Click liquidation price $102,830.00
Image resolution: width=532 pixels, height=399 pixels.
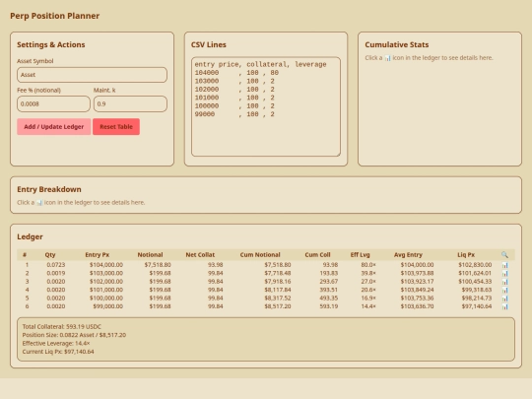475,265
